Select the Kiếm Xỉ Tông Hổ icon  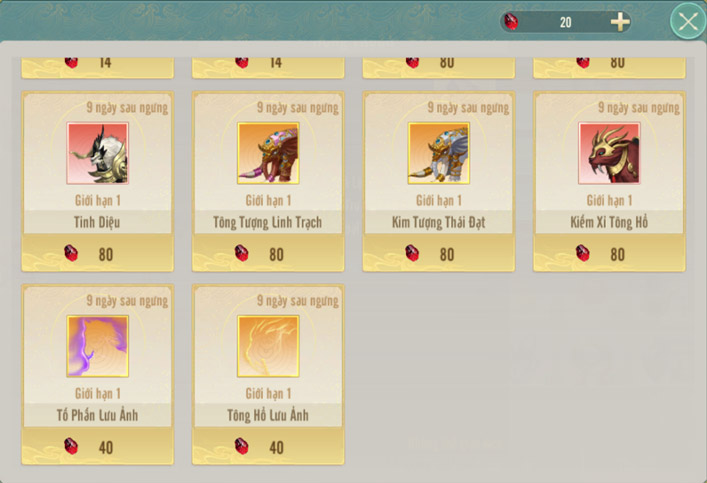609,153
